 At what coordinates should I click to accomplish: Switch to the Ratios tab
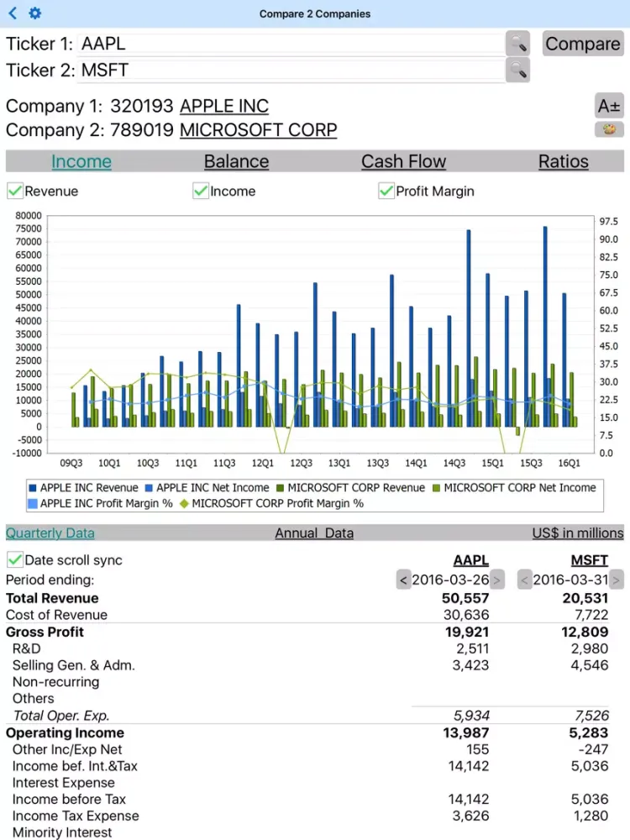564,161
